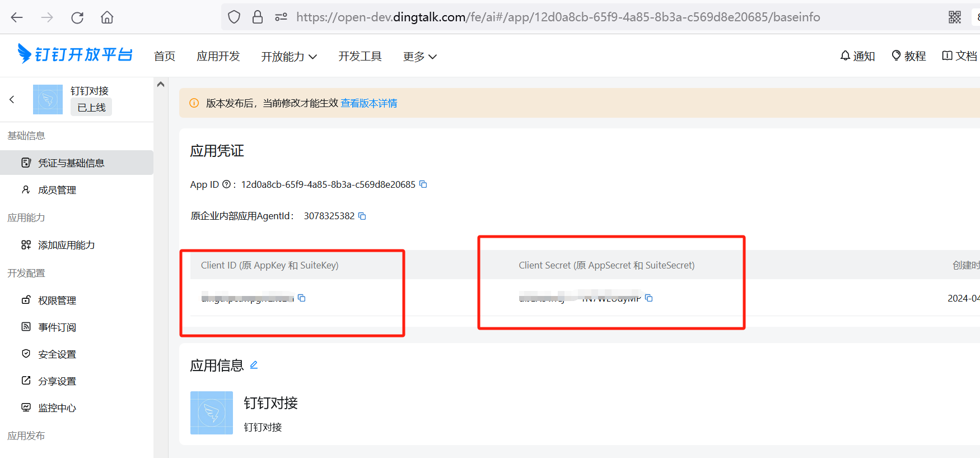Open 教程 tutorials

[x=908, y=56]
